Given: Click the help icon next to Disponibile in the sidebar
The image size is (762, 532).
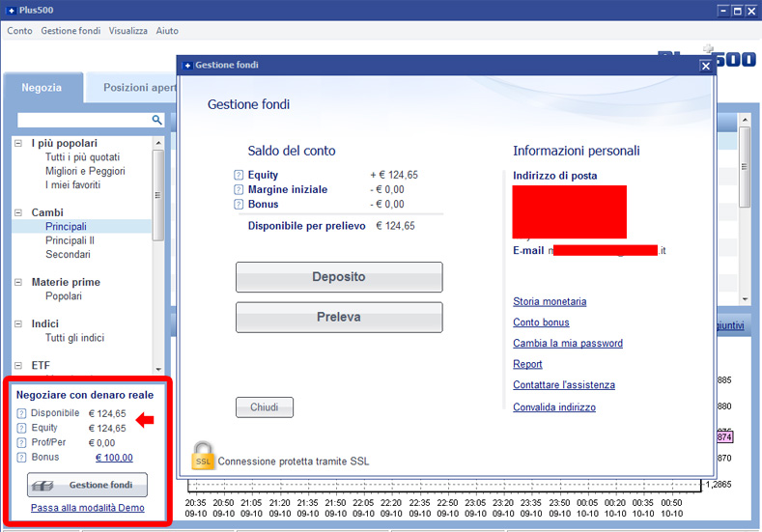Looking at the screenshot, I should pyautogui.click(x=21, y=413).
